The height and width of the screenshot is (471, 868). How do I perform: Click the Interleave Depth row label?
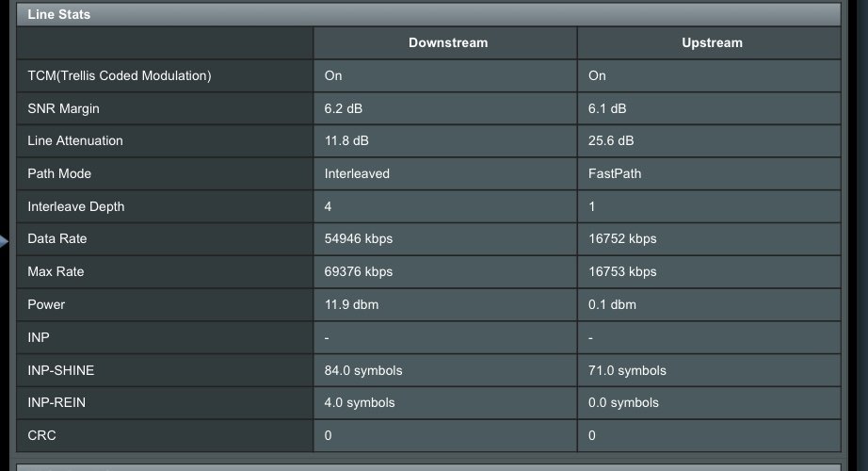point(76,206)
